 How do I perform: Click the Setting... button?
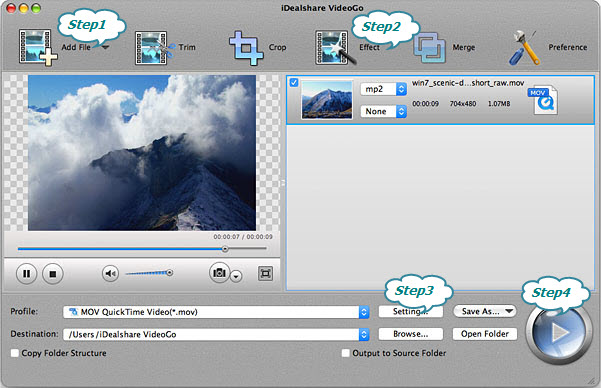(x=411, y=311)
